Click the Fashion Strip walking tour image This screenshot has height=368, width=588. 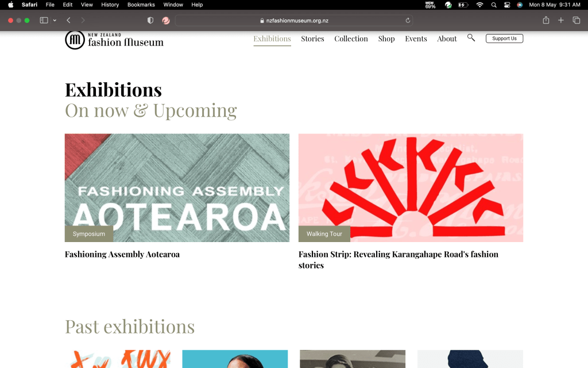(x=411, y=187)
